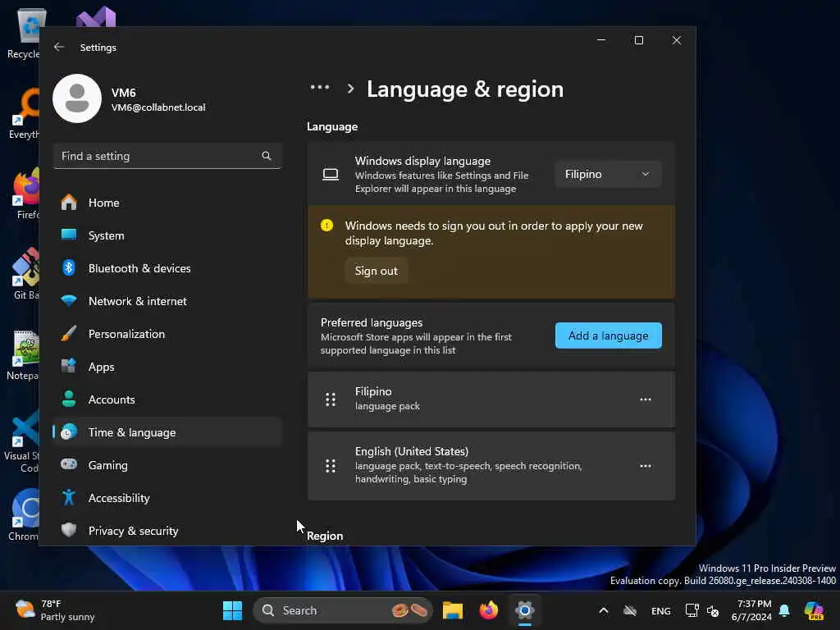Click the laptop icon beside Windows display language

click(331, 174)
